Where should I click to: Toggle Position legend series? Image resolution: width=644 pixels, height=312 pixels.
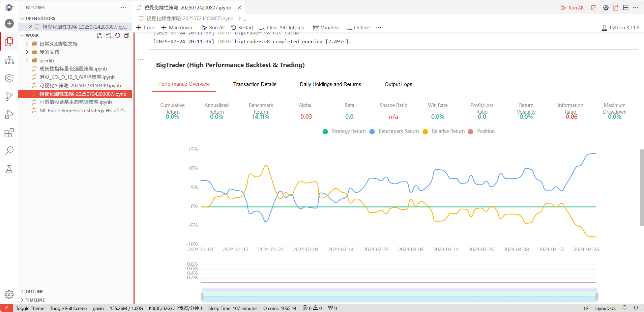pyautogui.click(x=481, y=131)
